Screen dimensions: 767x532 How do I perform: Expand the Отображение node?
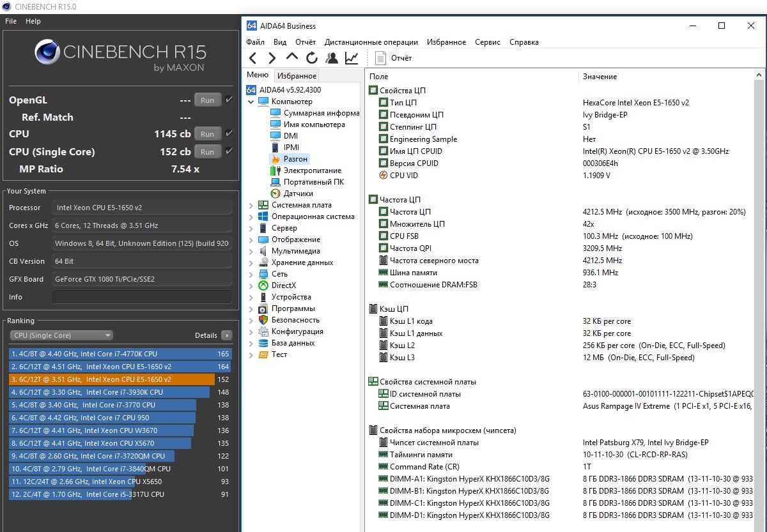click(251, 239)
